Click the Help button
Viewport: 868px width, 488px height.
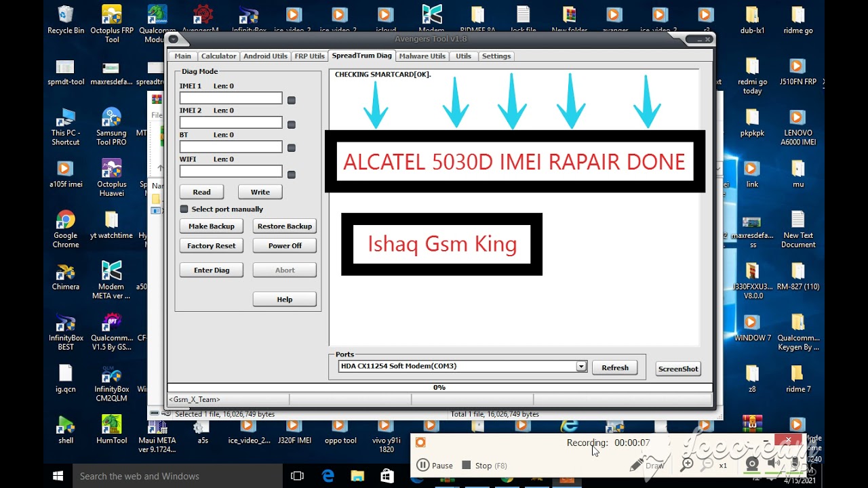point(285,299)
